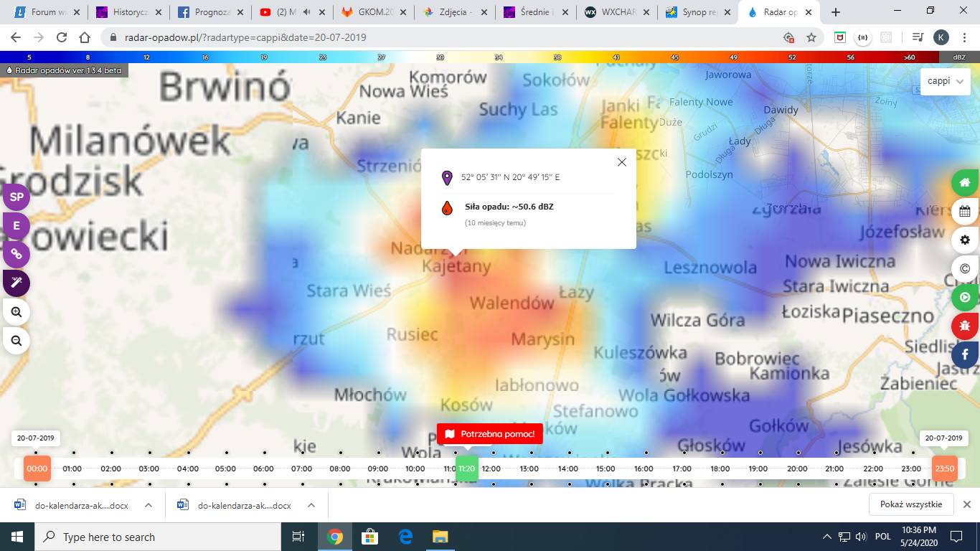
Task: Click the green play animation button
Action: point(965,297)
